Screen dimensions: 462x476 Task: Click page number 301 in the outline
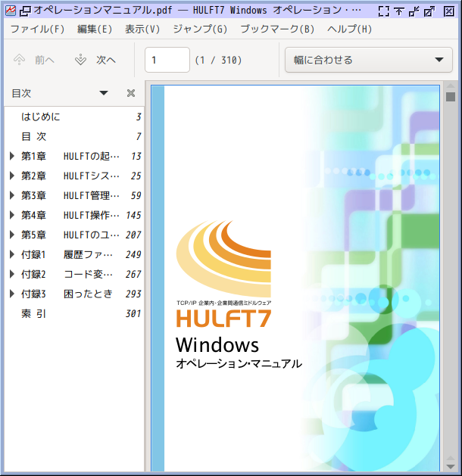[133, 313]
